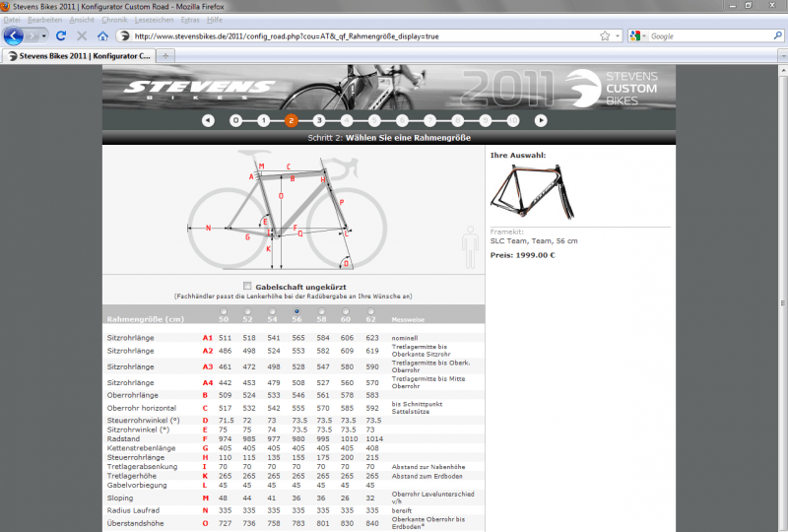Open the back/forward history dropdown arrow

pos(44,36)
